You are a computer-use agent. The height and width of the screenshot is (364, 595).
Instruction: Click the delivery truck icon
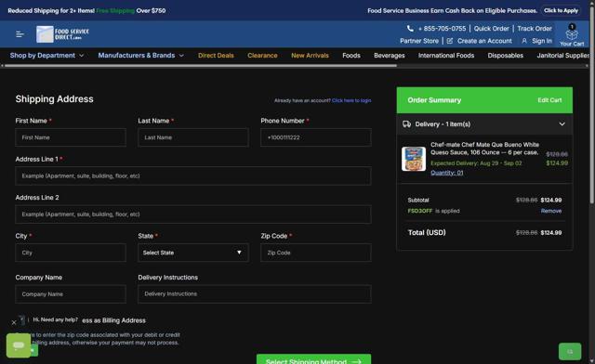pos(407,124)
